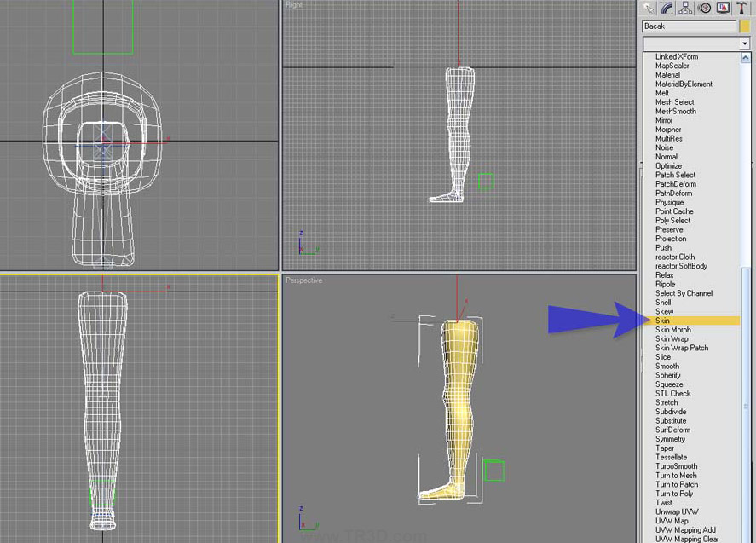Screen dimensions: 756x543
Task: Select the Create panel arrow icon
Action: (650, 8)
